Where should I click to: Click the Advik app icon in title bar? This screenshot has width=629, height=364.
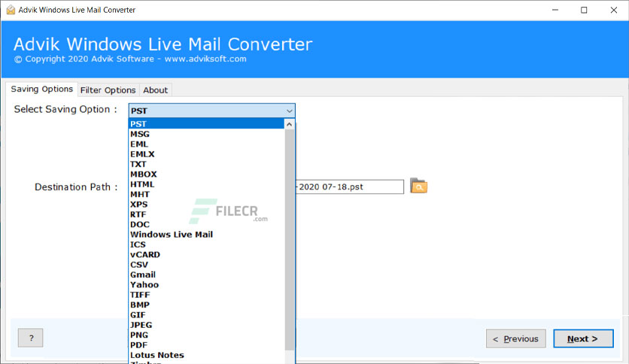pos(11,10)
